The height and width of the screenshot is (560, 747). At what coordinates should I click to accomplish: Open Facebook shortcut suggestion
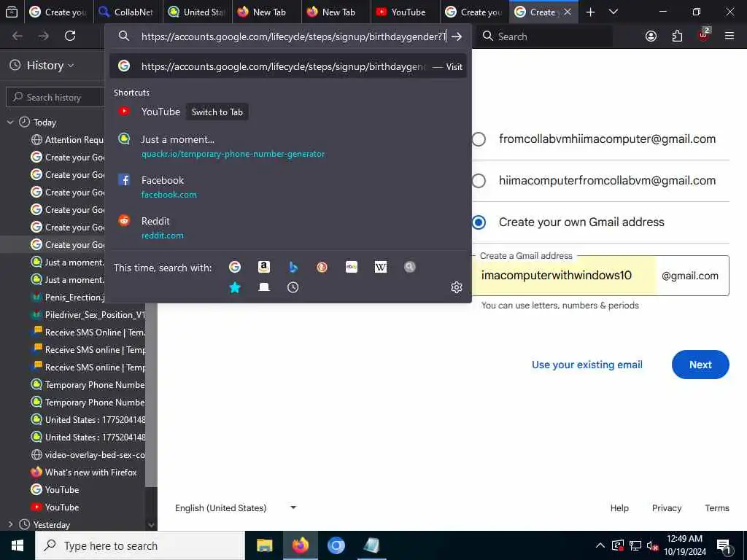click(x=287, y=187)
